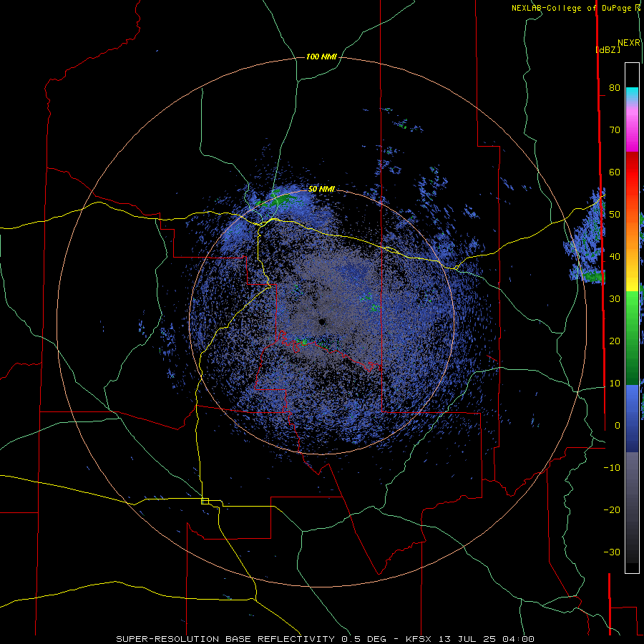
Task: Click the 60 value on the dBZ scale
Action: click(x=615, y=172)
